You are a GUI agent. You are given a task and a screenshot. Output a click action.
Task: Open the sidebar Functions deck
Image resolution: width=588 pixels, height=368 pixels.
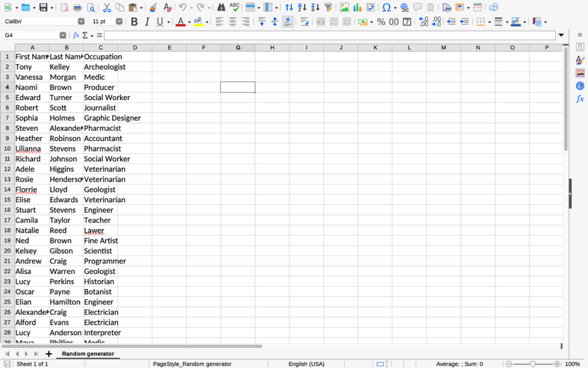580,99
